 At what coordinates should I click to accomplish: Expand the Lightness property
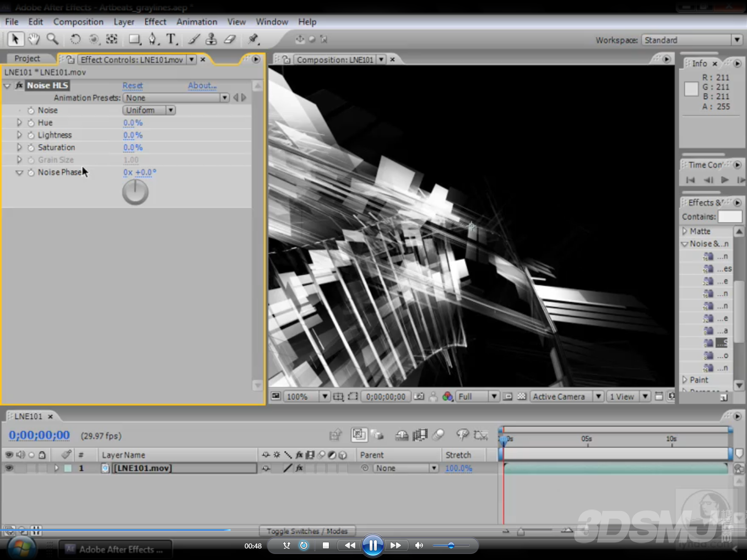click(x=19, y=135)
